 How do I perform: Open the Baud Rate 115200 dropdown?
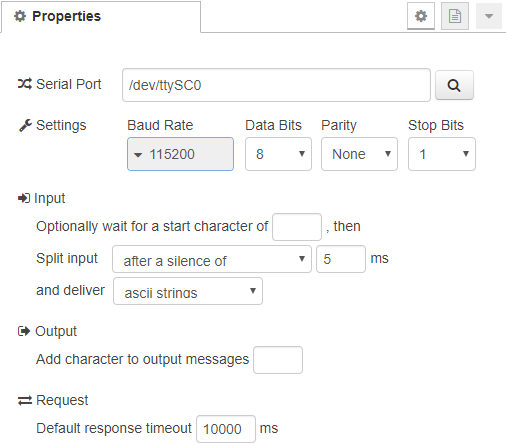coord(180,154)
